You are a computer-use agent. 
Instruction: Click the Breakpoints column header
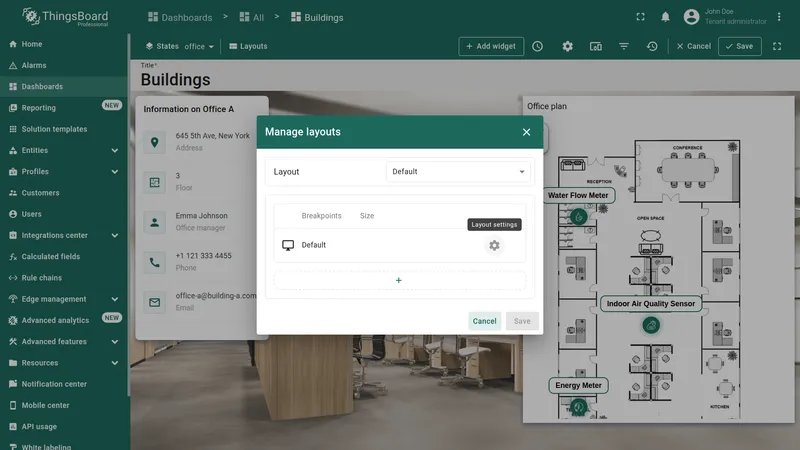click(321, 216)
